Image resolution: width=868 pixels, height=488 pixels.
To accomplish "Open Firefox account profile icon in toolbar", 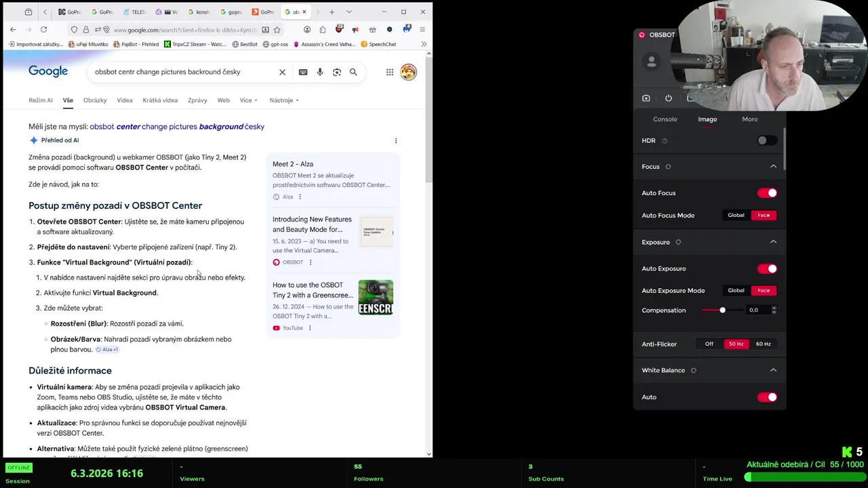I will pyautogui.click(x=307, y=30).
